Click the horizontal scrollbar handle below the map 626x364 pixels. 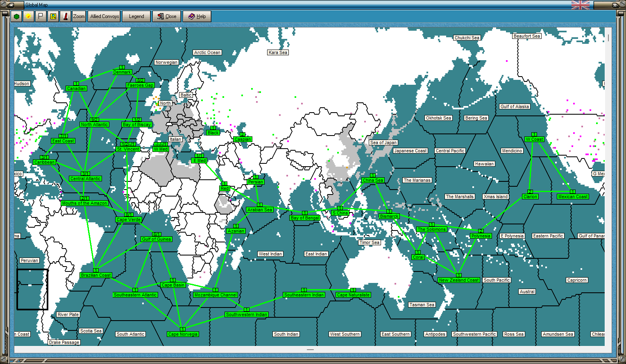[310, 349]
